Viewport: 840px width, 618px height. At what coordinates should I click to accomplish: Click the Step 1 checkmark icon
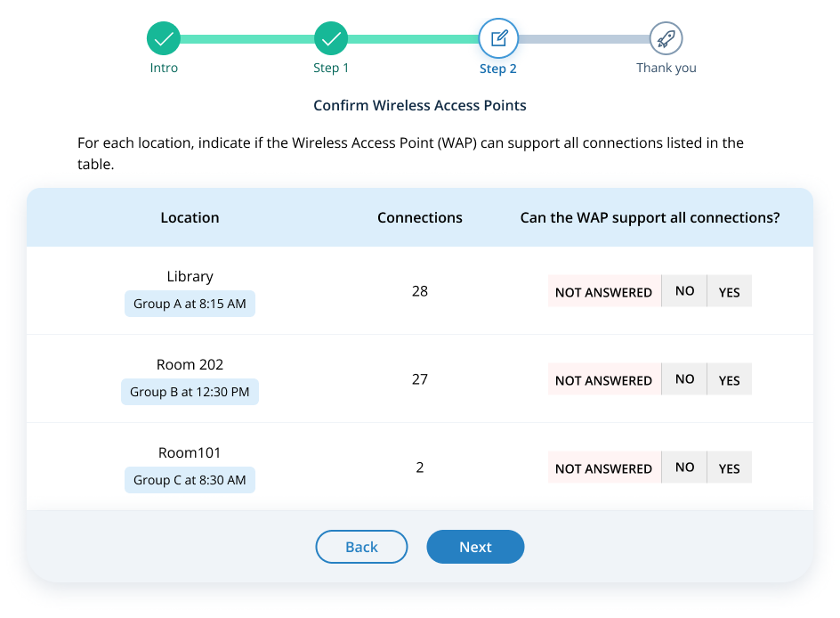point(331,38)
